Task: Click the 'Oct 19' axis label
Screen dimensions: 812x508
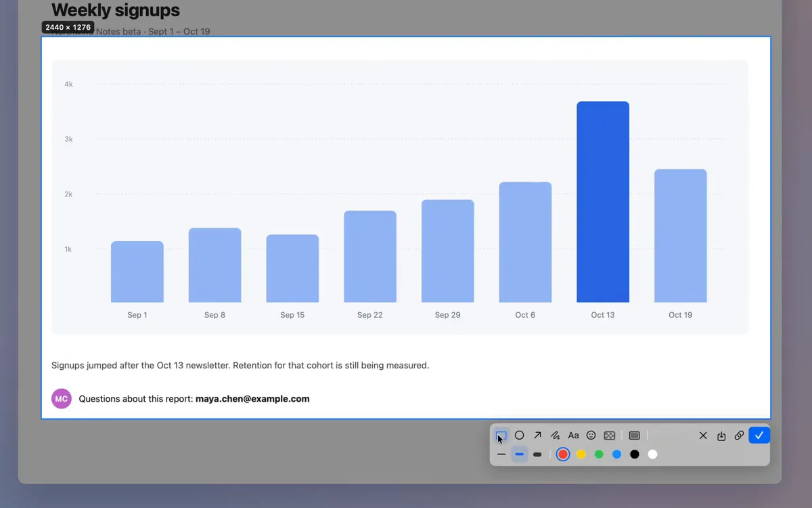Action: tap(681, 315)
